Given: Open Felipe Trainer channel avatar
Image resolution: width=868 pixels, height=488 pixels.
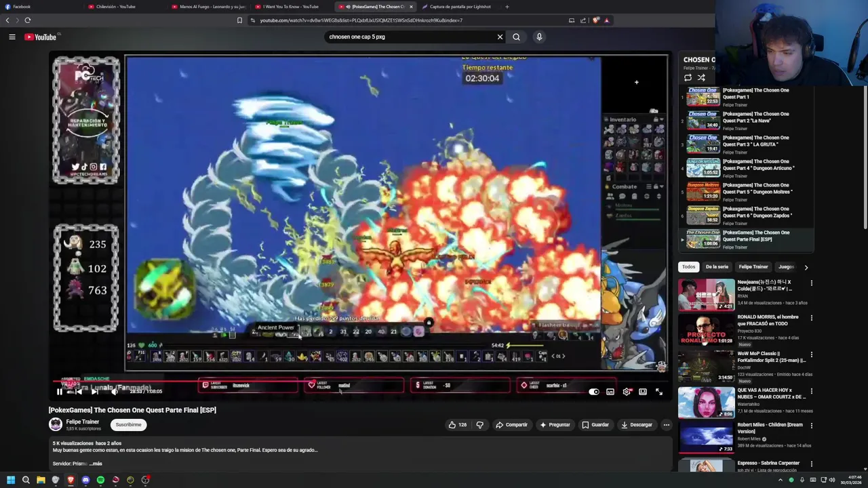Looking at the screenshot, I should [x=56, y=425].
